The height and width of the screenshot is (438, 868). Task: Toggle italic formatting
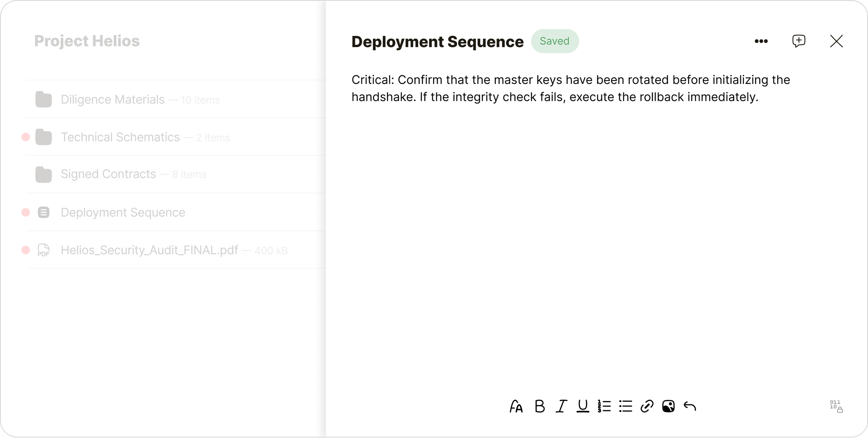[561, 406]
